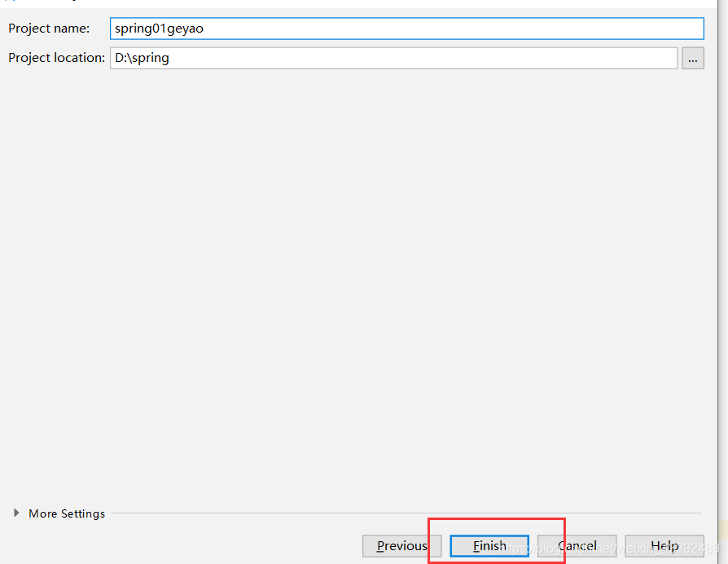Expand the More Settings section
Viewport: 728px width, 564px height.
tap(17, 513)
